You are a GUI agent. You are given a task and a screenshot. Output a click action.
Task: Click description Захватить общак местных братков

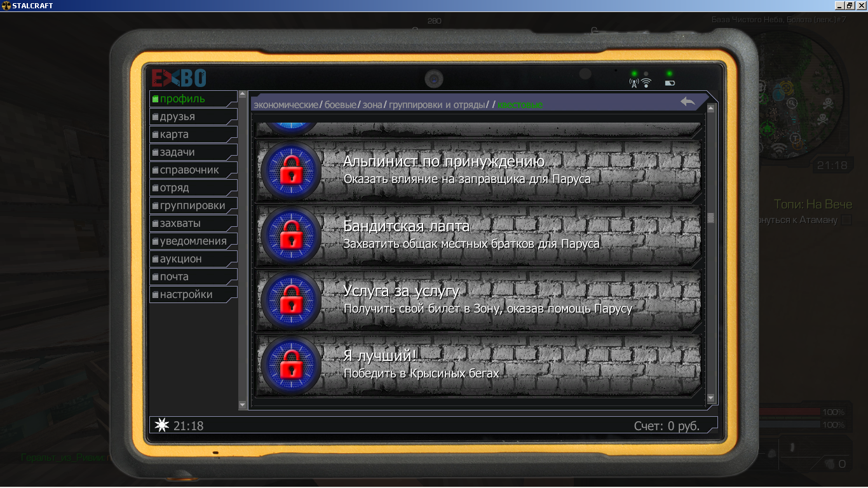[x=471, y=244]
